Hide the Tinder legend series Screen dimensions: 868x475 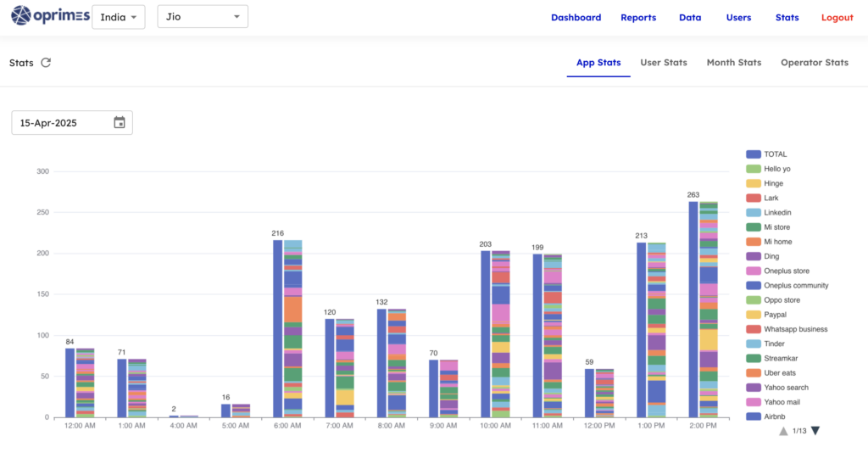pyautogui.click(x=765, y=344)
